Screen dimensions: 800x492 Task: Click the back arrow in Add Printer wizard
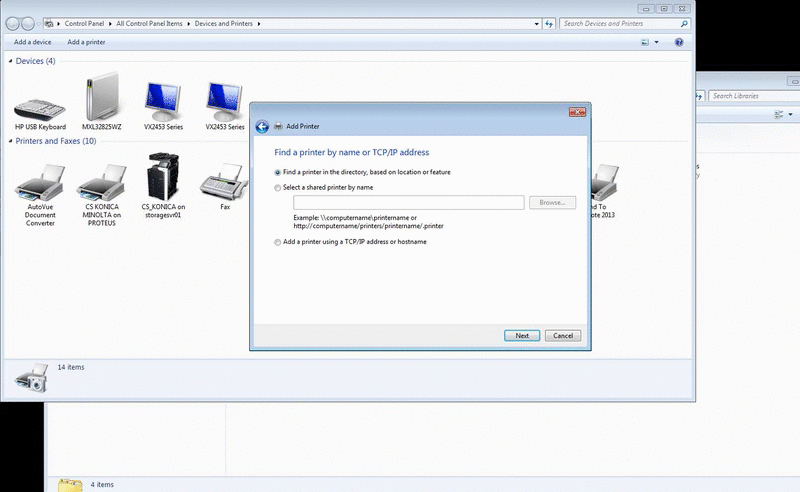click(262, 126)
